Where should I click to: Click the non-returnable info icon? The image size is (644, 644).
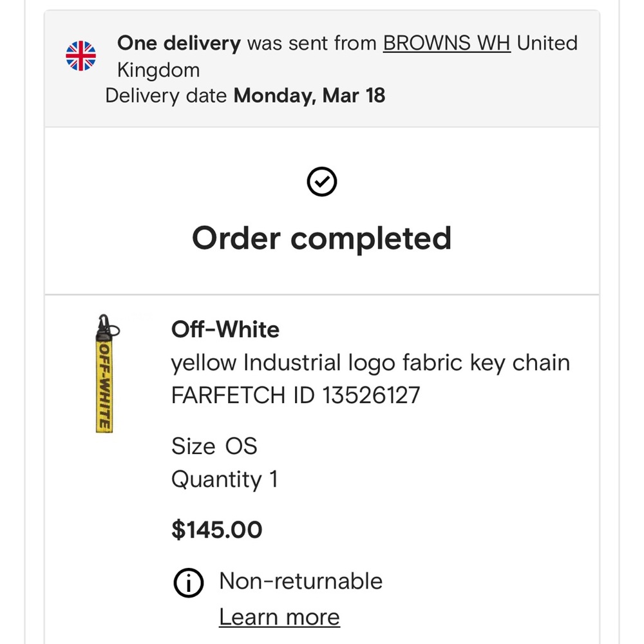189,582
